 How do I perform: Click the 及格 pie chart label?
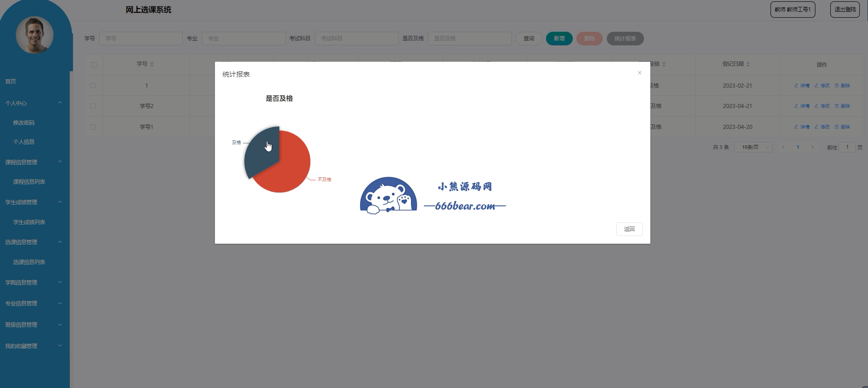pos(236,142)
